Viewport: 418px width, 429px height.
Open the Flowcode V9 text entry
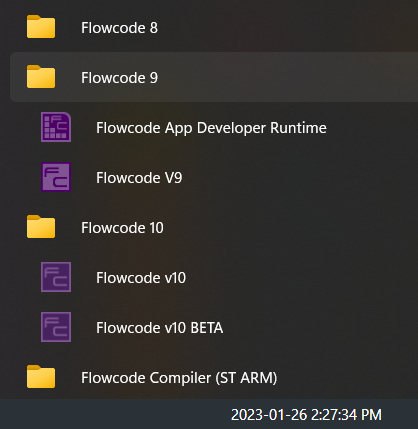point(139,178)
